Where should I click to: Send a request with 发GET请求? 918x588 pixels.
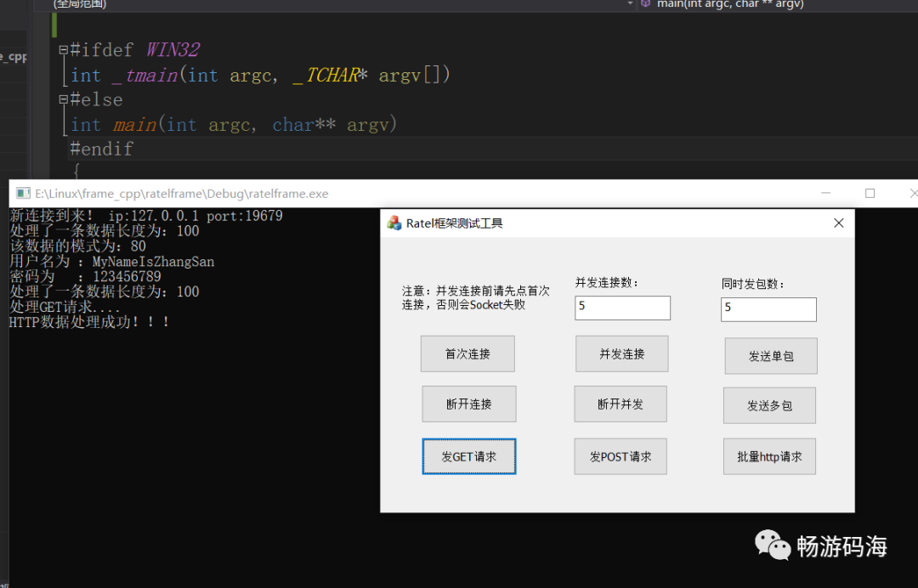pos(468,456)
